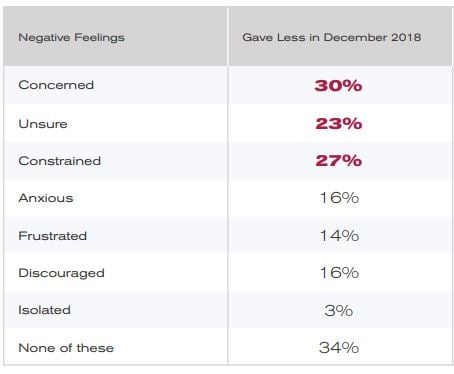
Task: Click the 16% value beside Discouraged
Action: click(x=339, y=273)
